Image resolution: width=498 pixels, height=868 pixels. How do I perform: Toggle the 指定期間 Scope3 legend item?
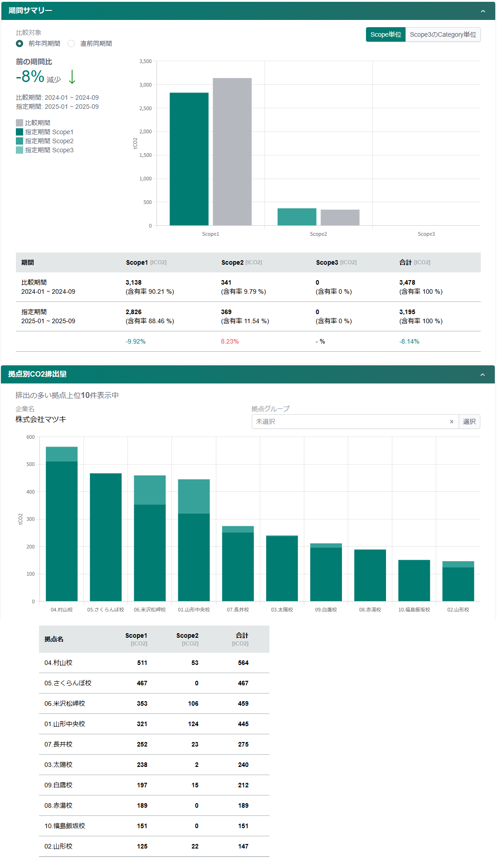point(44,150)
